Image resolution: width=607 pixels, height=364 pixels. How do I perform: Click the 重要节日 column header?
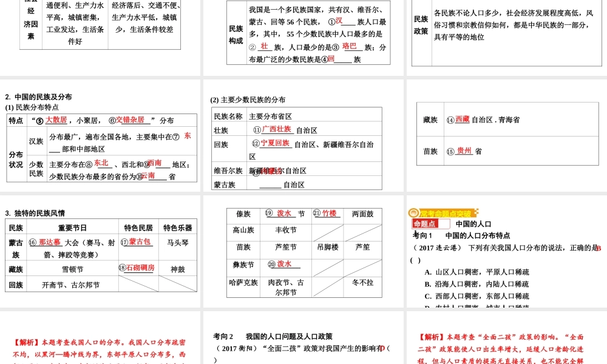coord(72,227)
